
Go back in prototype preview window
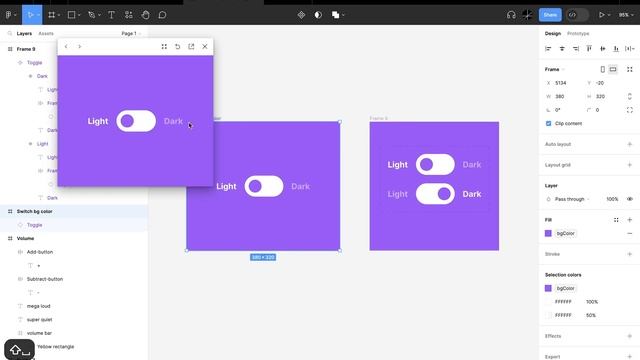tap(66, 47)
